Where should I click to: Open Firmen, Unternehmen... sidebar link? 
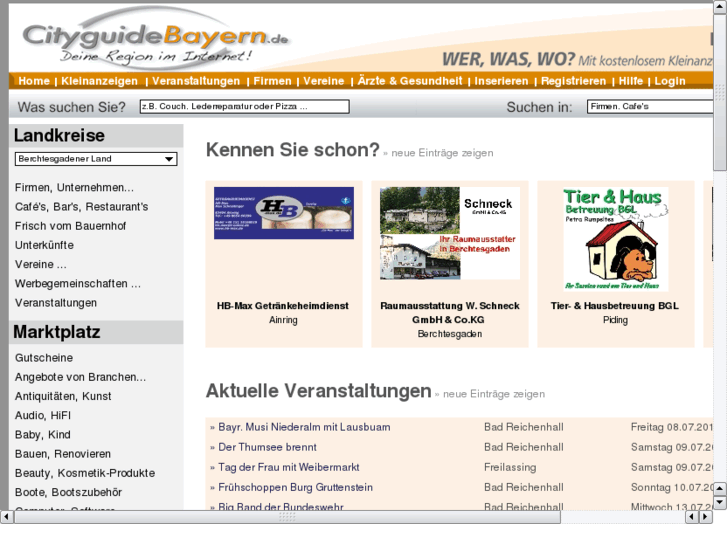point(74,188)
